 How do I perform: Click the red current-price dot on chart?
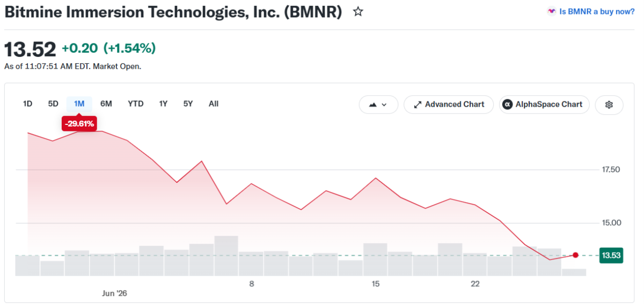(x=575, y=255)
